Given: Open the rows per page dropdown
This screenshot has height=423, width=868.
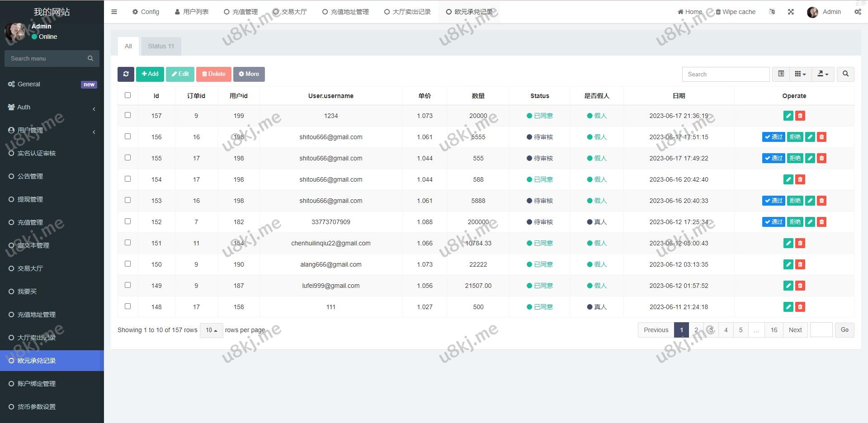Looking at the screenshot, I should pyautogui.click(x=211, y=330).
